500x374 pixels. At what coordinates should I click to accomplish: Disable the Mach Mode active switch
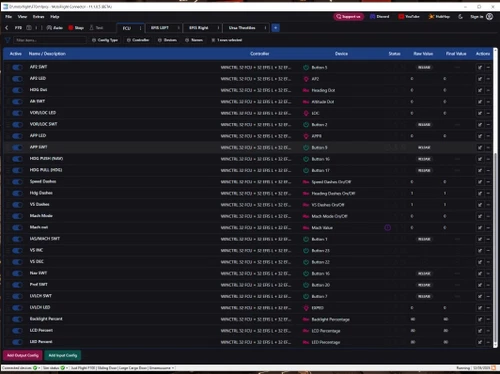click(x=17, y=216)
